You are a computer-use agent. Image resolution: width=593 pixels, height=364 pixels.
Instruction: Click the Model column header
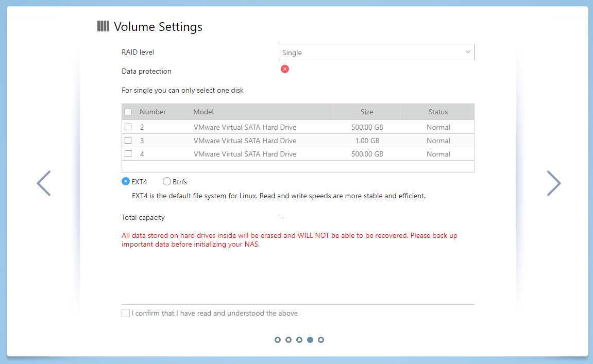coord(204,112)
